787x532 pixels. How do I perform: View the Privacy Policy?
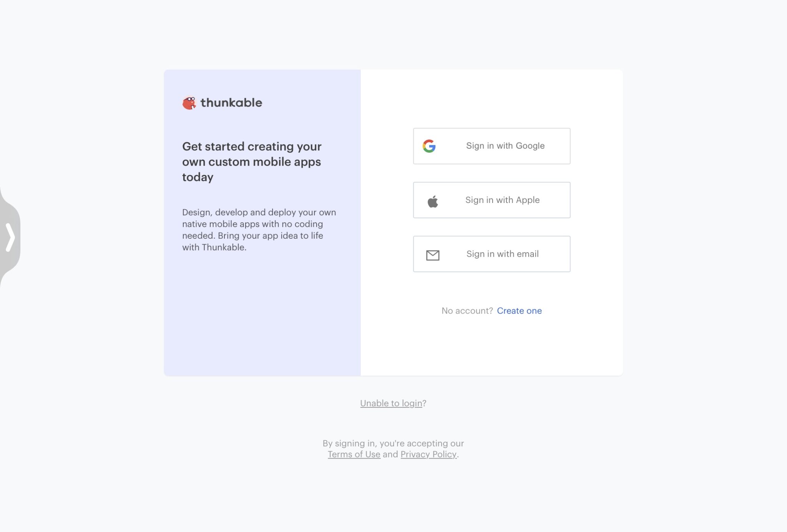pos(428,454)
